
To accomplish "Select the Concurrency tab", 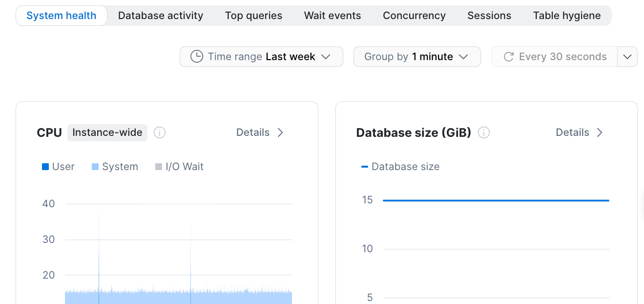I will tap(414, 16).
